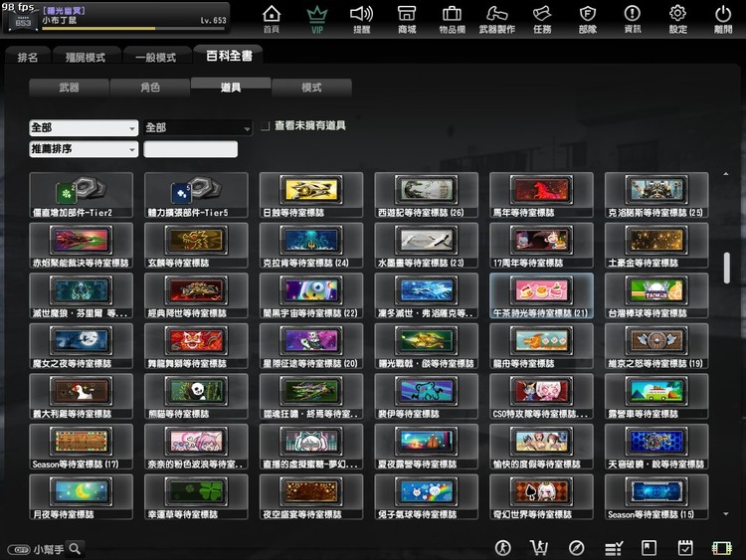Screen dimensions: 746x560
Task: Select 夏夜露營等待室標誌 item
Action: (x=427, y=448)
